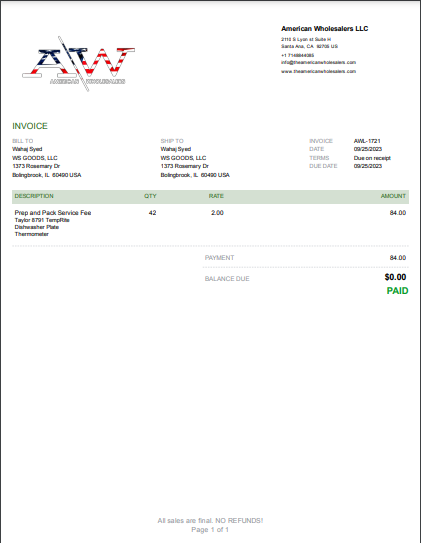Click 'Bolingbrook, IL 60490 USA' under Bill To
Image resolution: width=421 pixels, height=543 pixels.
(47, 175)
